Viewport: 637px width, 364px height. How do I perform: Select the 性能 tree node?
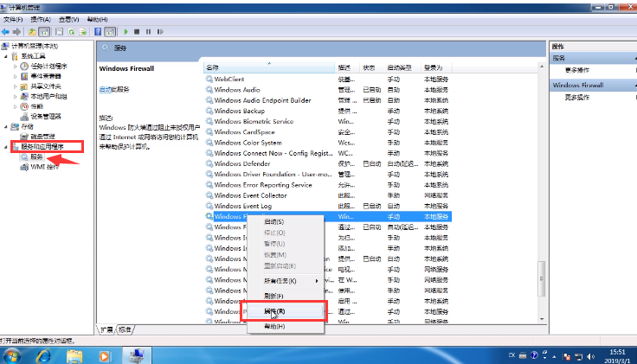(36, 106)
